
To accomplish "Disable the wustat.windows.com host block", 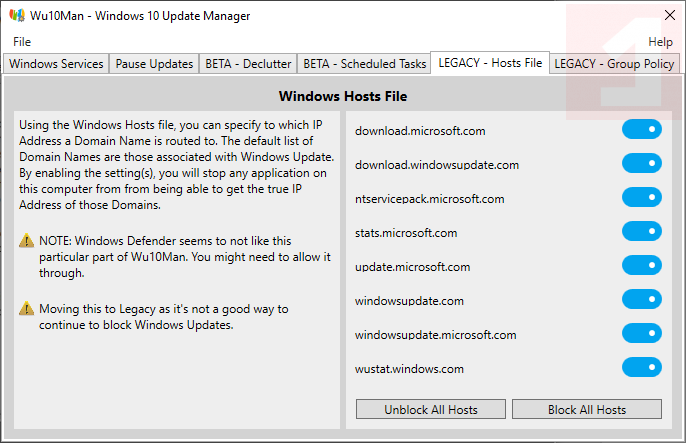I will 642,368.
